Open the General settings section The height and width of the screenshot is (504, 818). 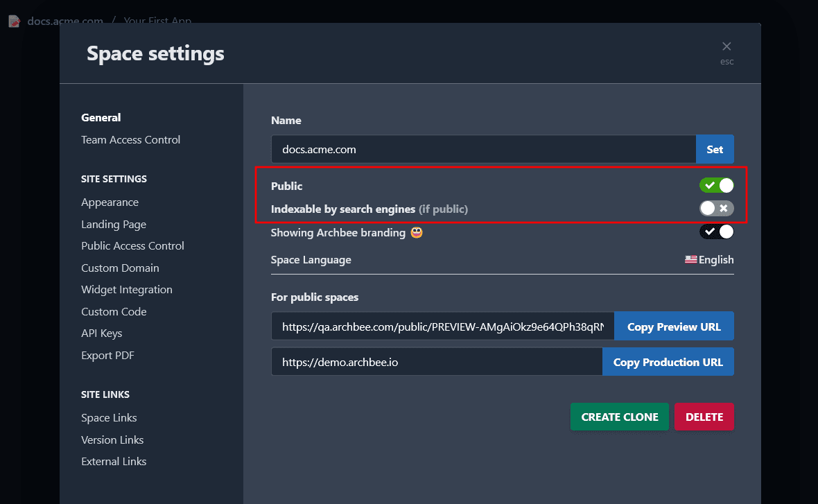click(101, 118)
